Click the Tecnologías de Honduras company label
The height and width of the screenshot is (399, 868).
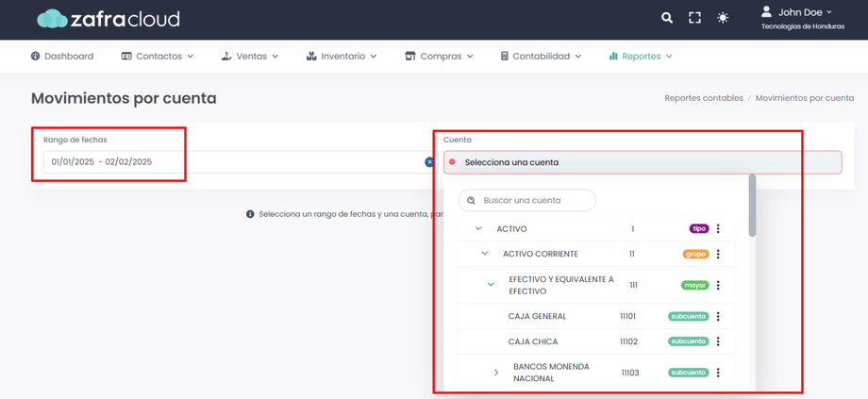pos(803,26)
